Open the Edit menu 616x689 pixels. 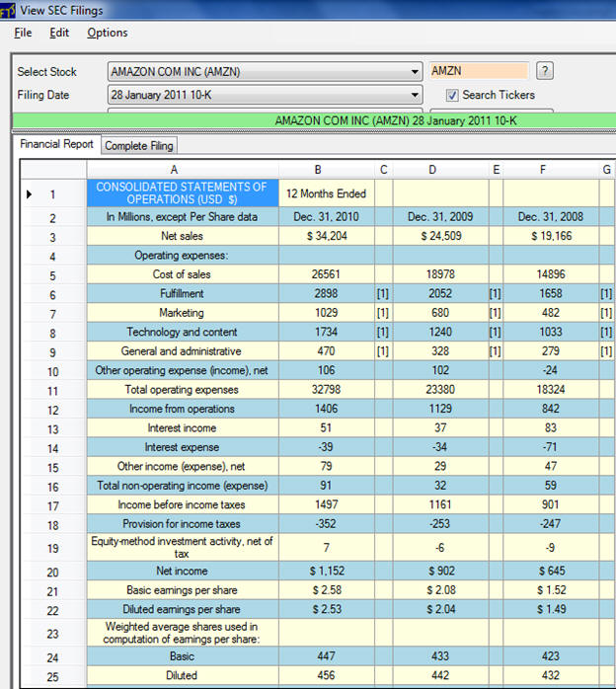point(59,33)
